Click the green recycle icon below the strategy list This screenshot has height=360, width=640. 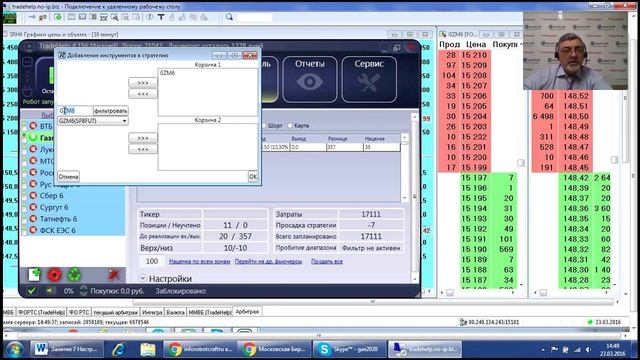click(x=74, y=275)
